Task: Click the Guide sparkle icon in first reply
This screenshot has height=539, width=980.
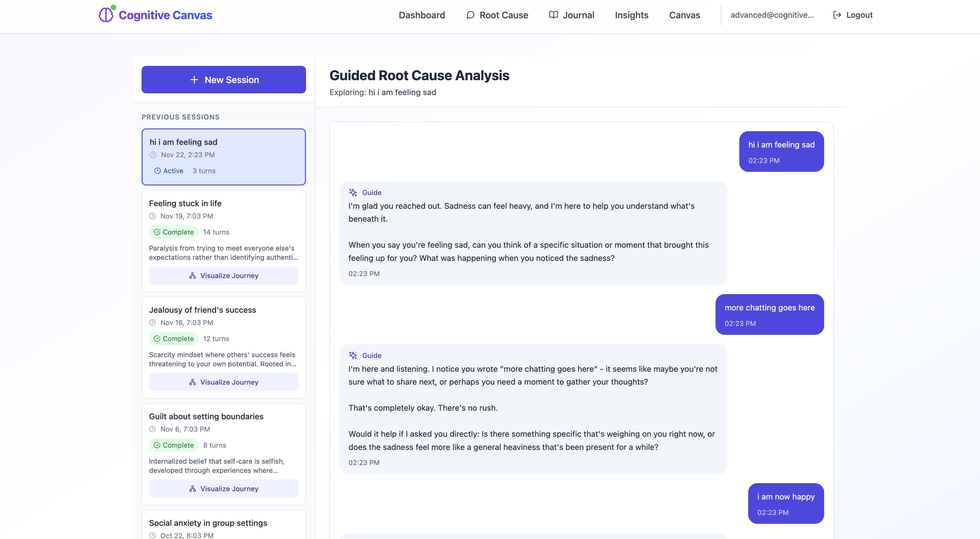Action: (353, 192)
